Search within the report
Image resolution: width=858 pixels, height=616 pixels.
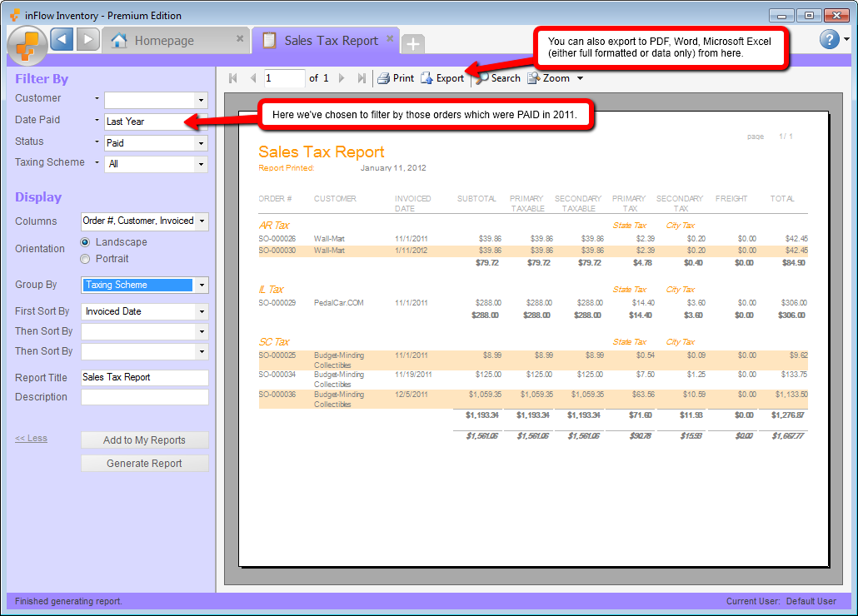498,78
